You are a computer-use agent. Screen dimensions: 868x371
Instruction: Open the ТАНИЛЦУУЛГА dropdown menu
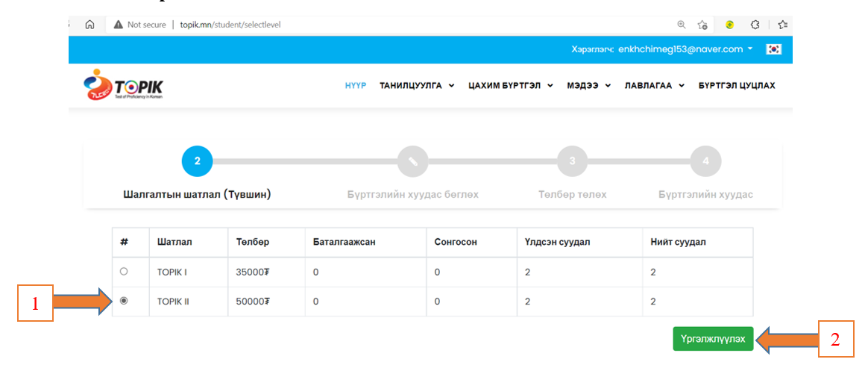click(x=416, y=86)
